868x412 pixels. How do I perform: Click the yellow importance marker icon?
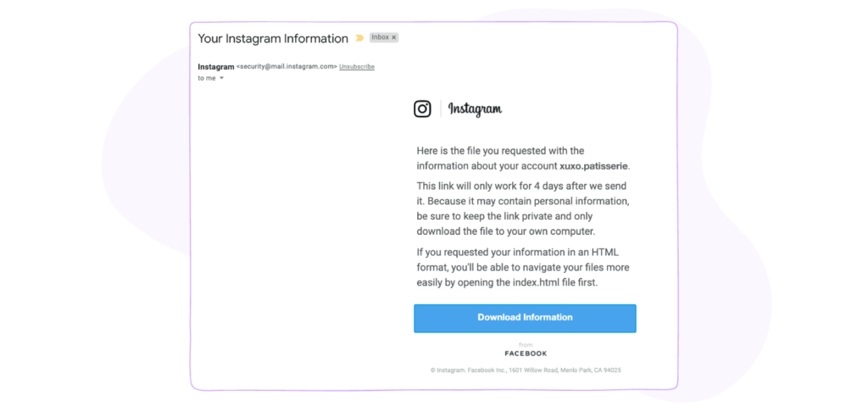(x=359, y=38)
